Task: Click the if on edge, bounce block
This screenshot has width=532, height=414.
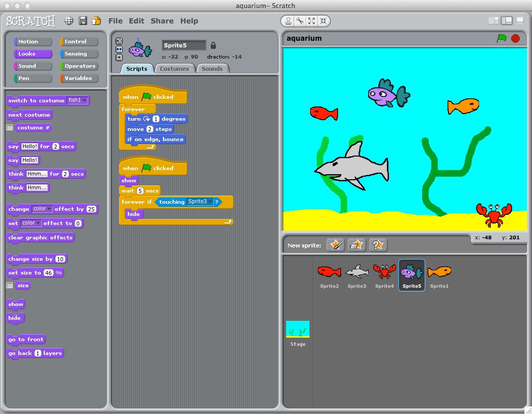Action: (155, 139)
